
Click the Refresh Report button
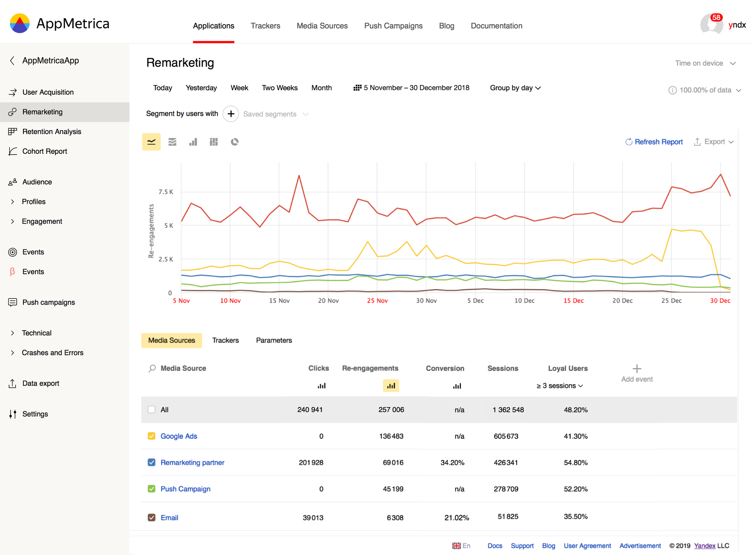point(654,142)
